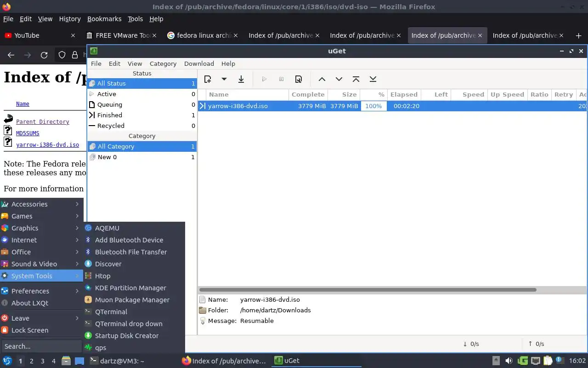Image resolution: width=588 pixels, height=368 pixels.
Task: Open MD5SUMS link in Firefox page
Action: point(28,133)
